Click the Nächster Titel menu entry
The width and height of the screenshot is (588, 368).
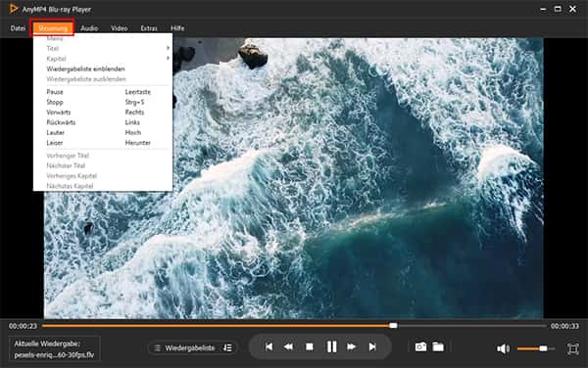(66, 165)
